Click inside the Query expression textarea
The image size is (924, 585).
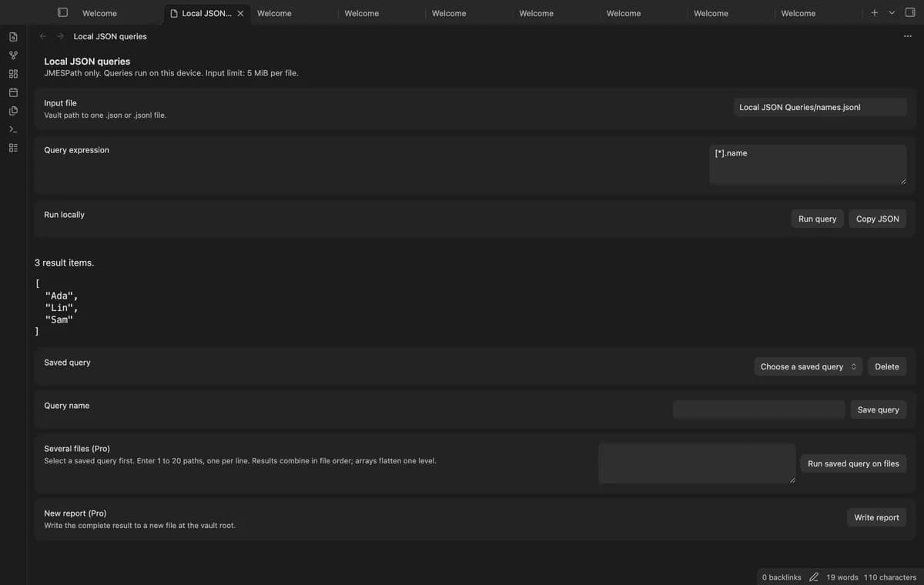[808, 164]
